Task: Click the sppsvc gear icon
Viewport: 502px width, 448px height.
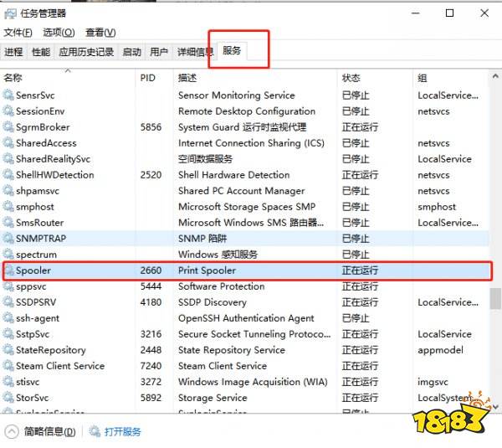Action: tap(8, 286)
